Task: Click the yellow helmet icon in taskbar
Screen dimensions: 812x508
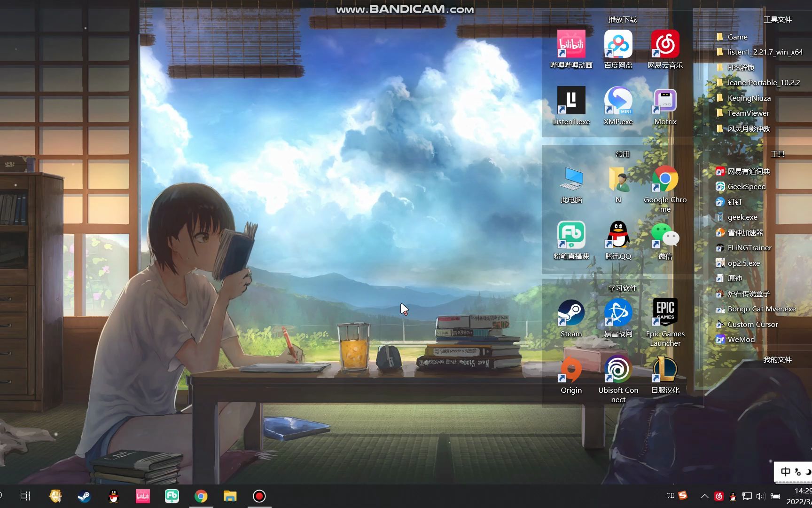Action: [55, 496]
